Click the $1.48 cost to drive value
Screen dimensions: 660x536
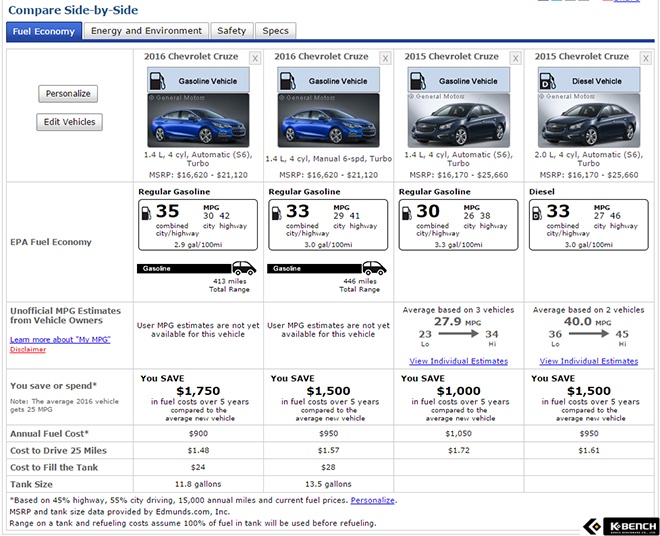[x=198, y=451]
